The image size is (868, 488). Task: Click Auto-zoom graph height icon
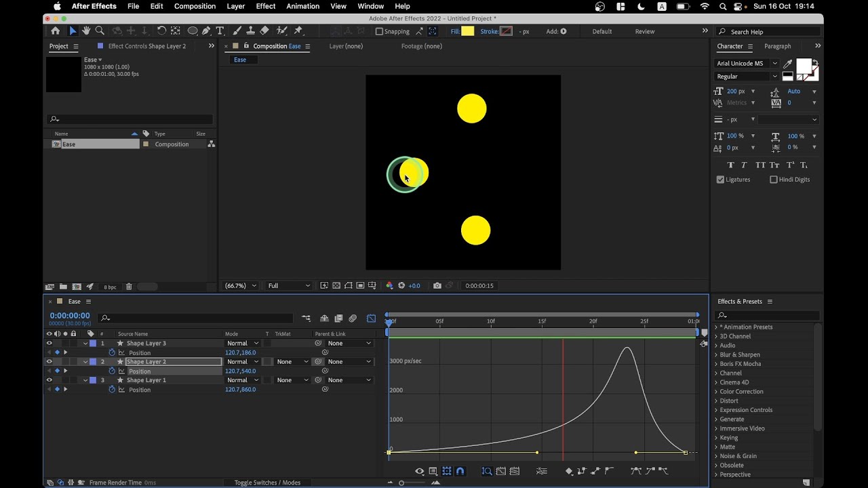[487, 471]
